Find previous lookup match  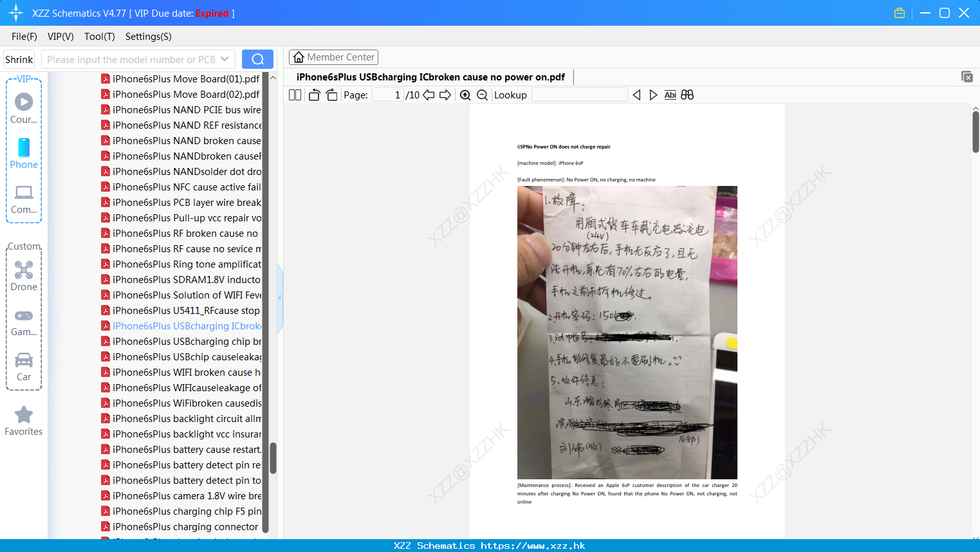coord(636,95)
